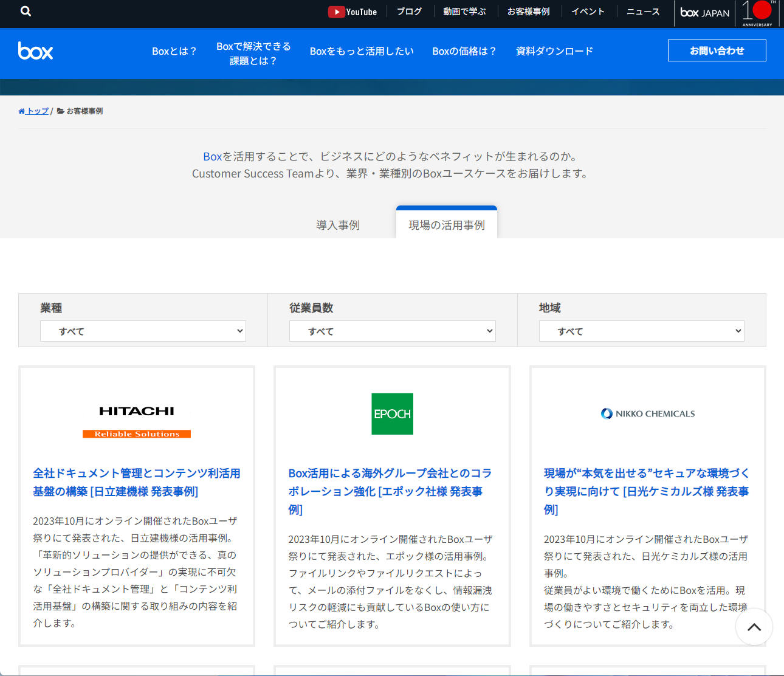This screenshot has height=676, width=784.
Task: Open the ニュース menu item
Action: point(643,12)
